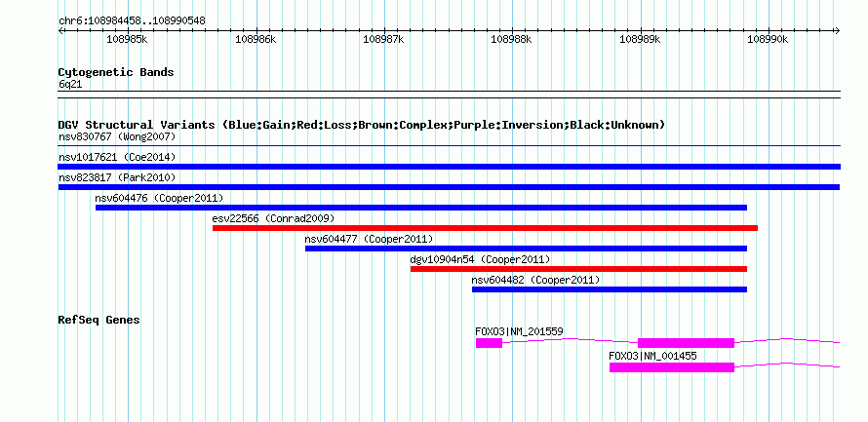This screenshot has height=422, width=868.
Task: Open variant label nsv1017621 (Coe2014)
Action: click(117, 157)
